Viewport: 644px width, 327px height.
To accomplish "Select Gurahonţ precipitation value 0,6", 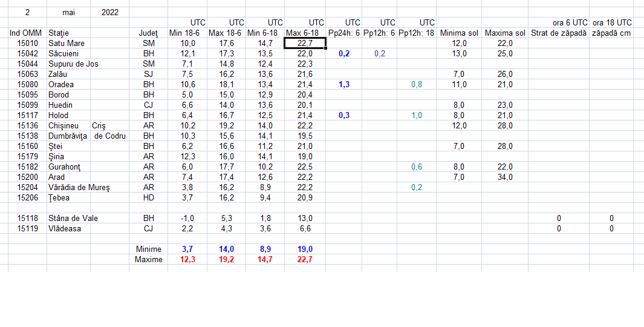I will point(417,167).
